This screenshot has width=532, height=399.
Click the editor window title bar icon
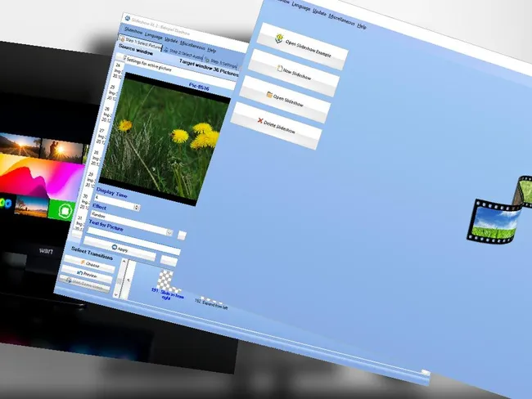128,18
